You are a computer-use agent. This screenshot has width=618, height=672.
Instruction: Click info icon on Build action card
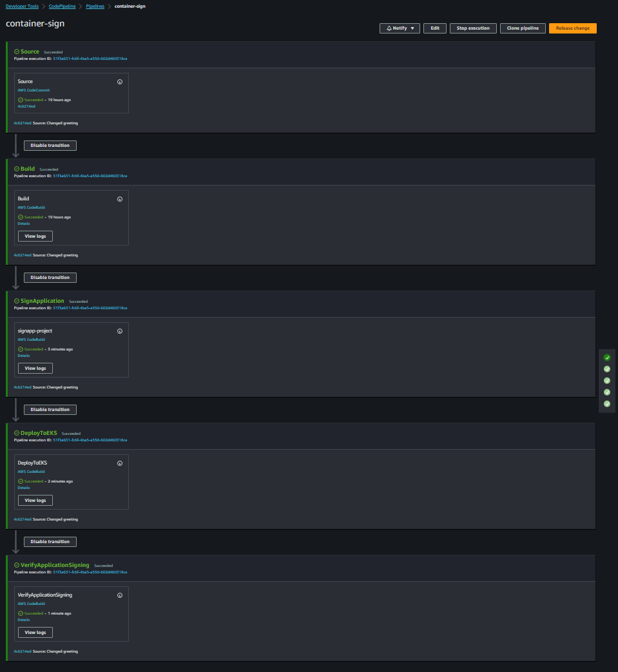tap(119, 198)
